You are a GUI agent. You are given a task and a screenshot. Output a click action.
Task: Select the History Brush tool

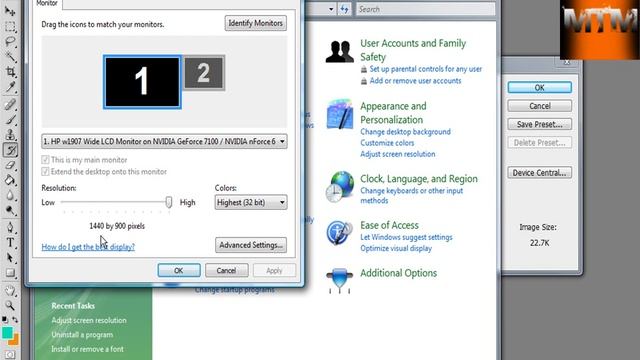(10, 150)
